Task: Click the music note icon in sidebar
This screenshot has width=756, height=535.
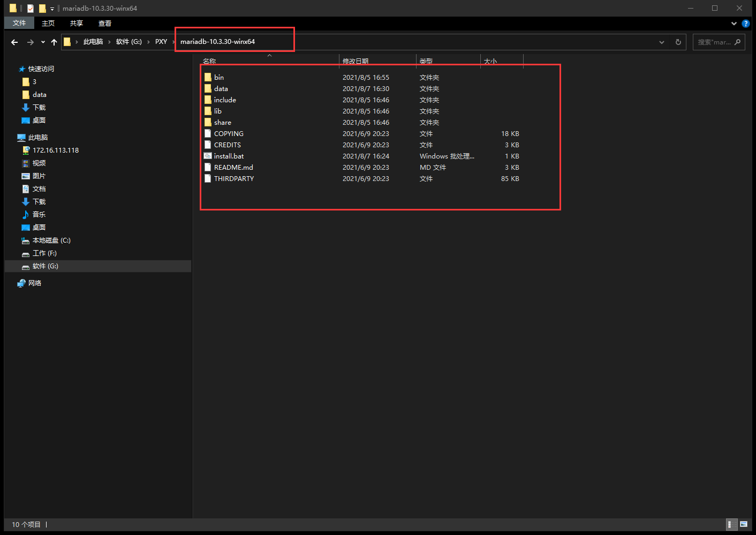Action: tap(26, 214)
